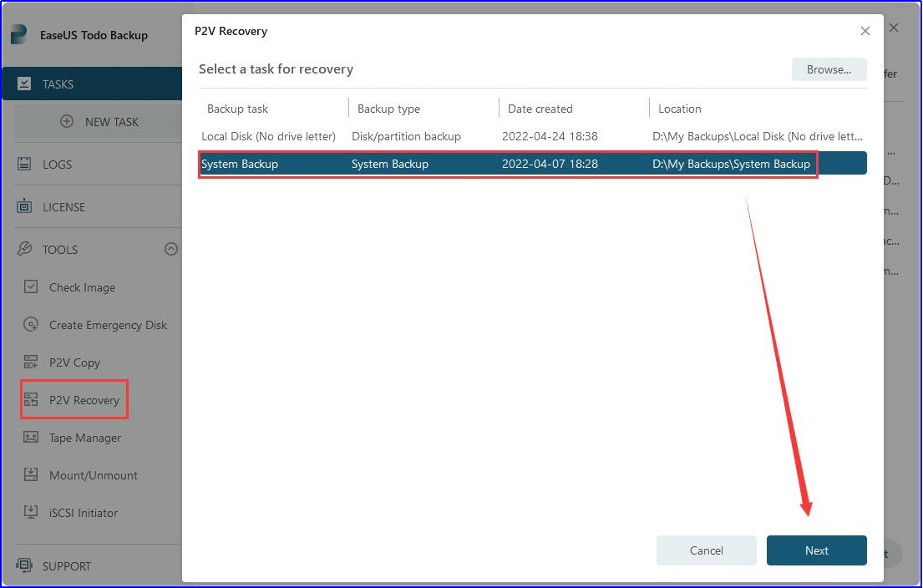Click the Mount/Unmount icon
The height and width of the screenshot is (588, 923).
click(x=31, y=474)
